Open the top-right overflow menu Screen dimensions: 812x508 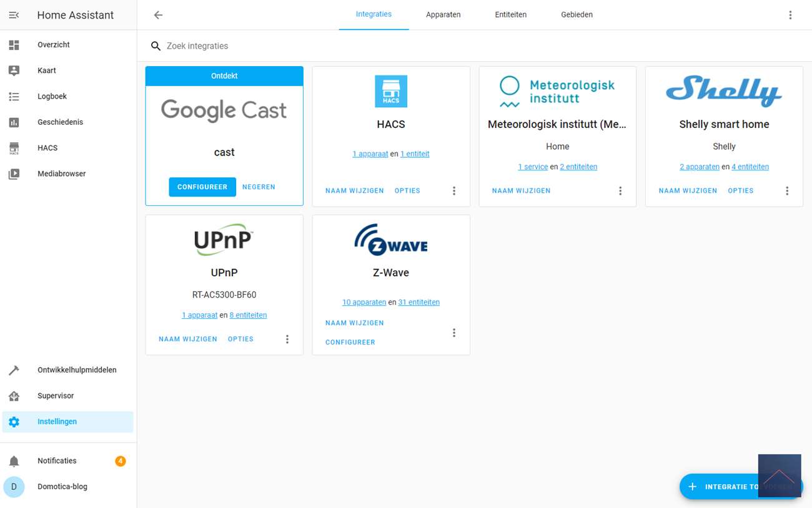click(x=790, y=15)
